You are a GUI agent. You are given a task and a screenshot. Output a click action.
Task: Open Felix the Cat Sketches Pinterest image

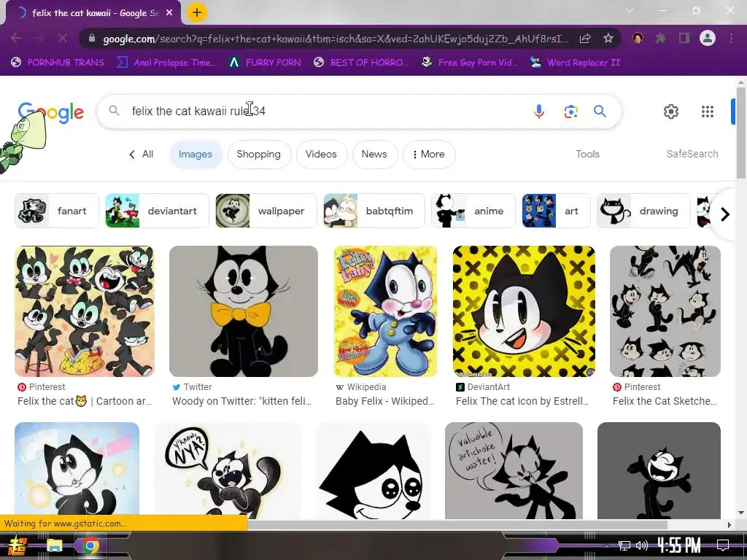point(665,311)
